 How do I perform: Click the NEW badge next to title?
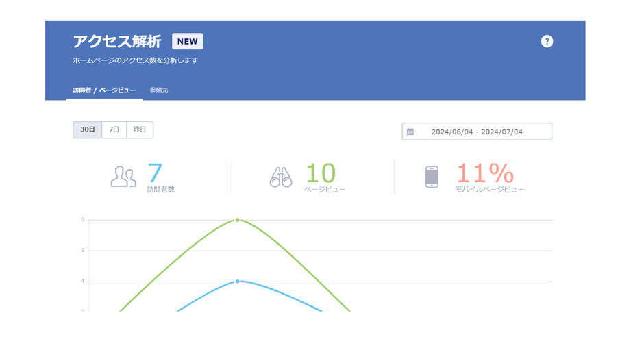(188, 42)
